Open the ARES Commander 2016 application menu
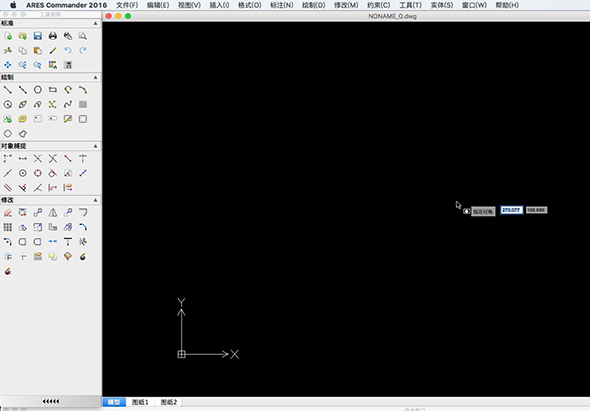Image resolution: width=590 pixels, height=411 pixels. pos(67,5)
